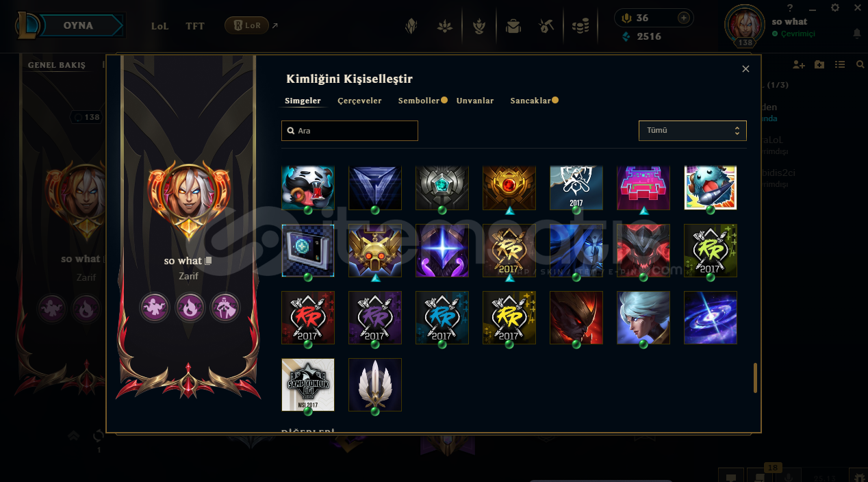The image size is (868, 482).
Task: Click the icon list vertical scrollbar
Action: click(756, 378)
